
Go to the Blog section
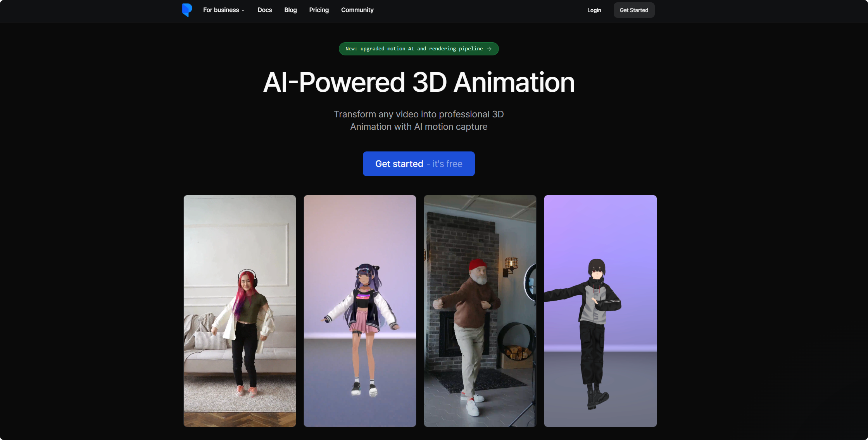(290, 10)
